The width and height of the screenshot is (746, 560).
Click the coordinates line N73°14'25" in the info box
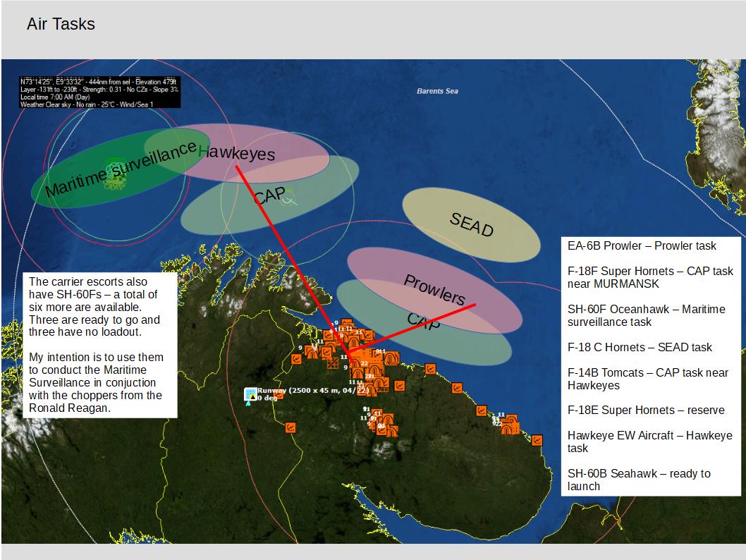click(x=99, y=82)
